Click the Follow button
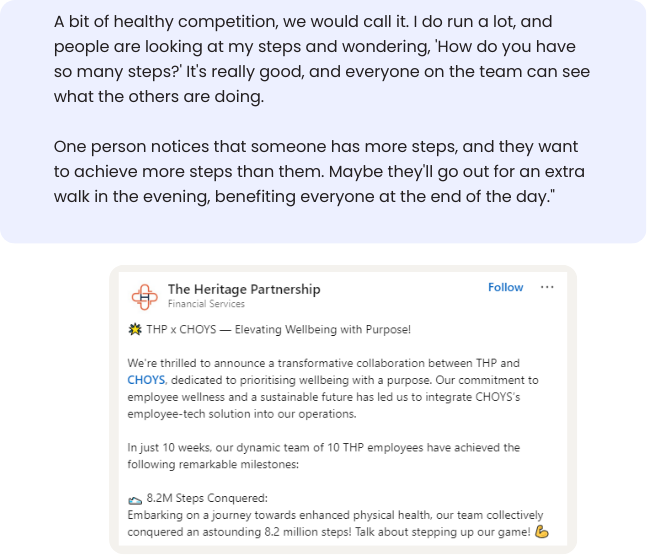Image resolution: width=647 pixels, height=555 pixels. click(505, 287)
